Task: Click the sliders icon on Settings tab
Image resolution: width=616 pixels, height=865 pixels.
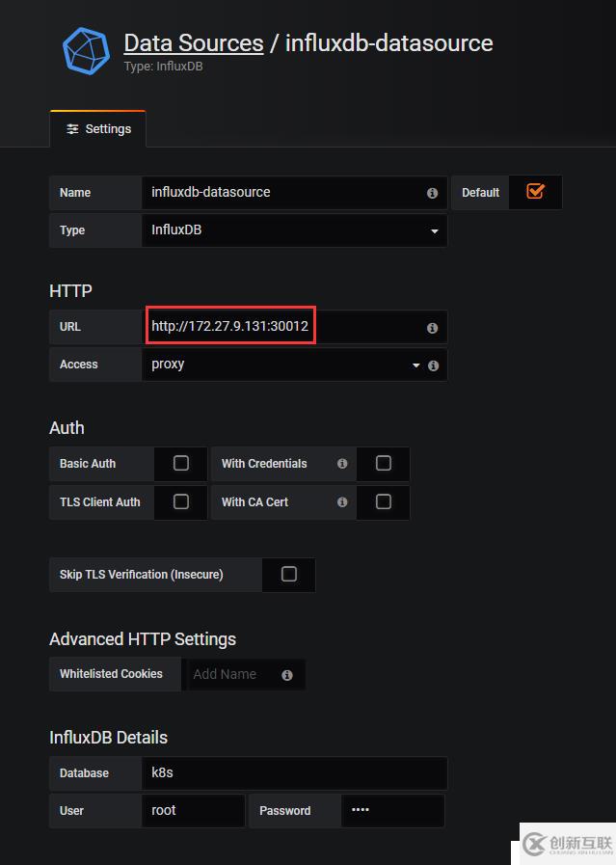Action: coord(72,129)
